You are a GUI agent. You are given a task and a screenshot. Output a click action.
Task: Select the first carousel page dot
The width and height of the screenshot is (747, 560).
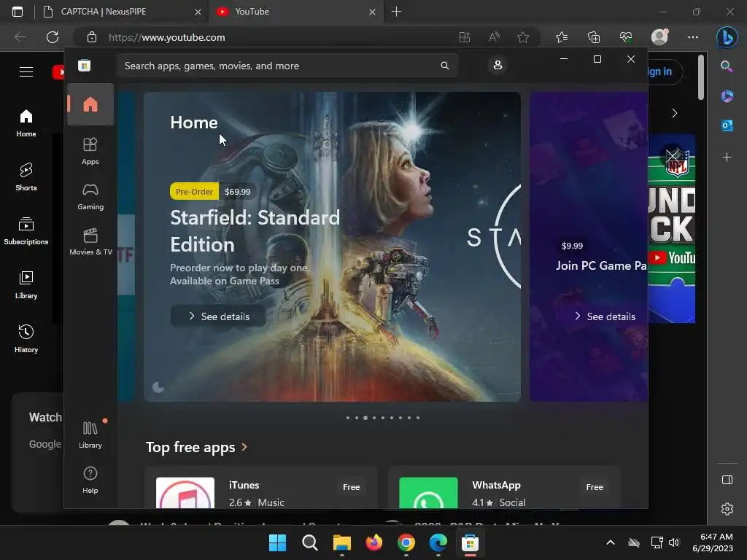click(348, 418)
